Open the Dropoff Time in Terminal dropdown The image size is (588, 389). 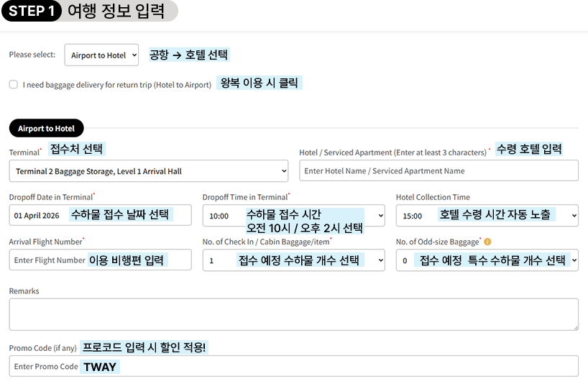293,216
